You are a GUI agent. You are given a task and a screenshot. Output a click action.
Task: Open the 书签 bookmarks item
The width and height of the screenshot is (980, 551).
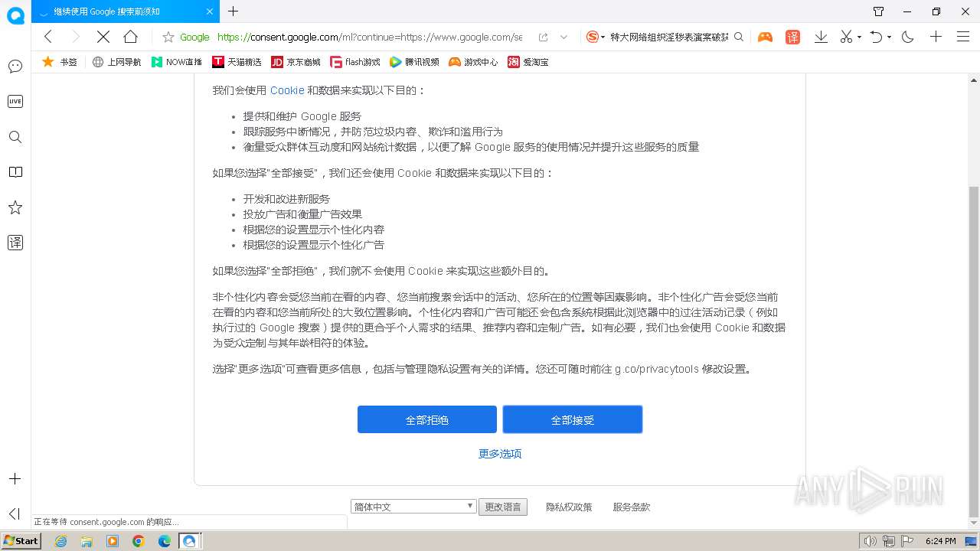[x=60, y=62]
